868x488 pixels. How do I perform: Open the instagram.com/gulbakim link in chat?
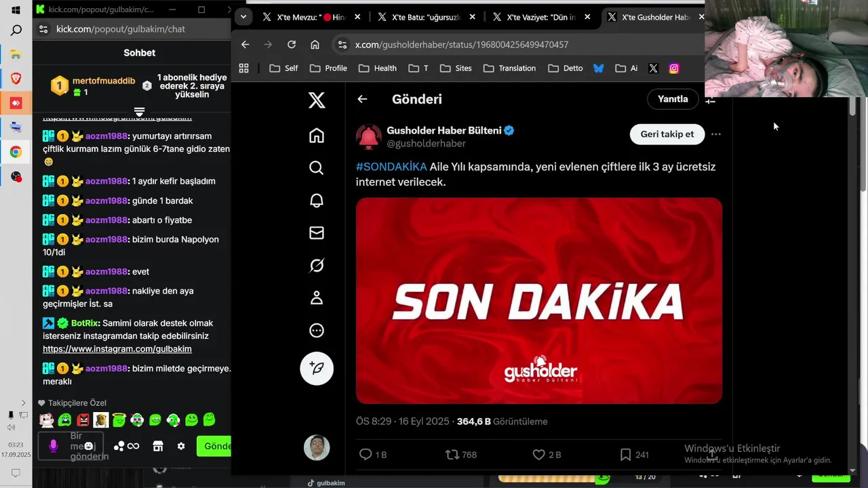tap(117, 349)
